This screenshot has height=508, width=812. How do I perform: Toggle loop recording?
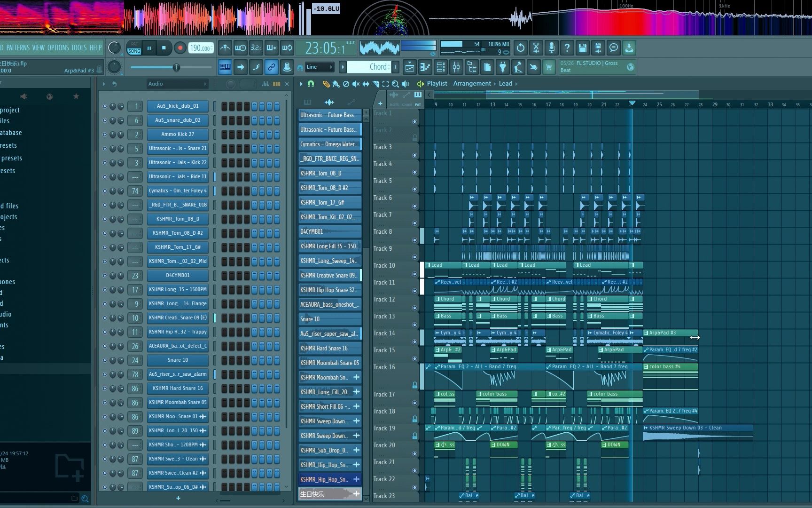coord(287,48)
